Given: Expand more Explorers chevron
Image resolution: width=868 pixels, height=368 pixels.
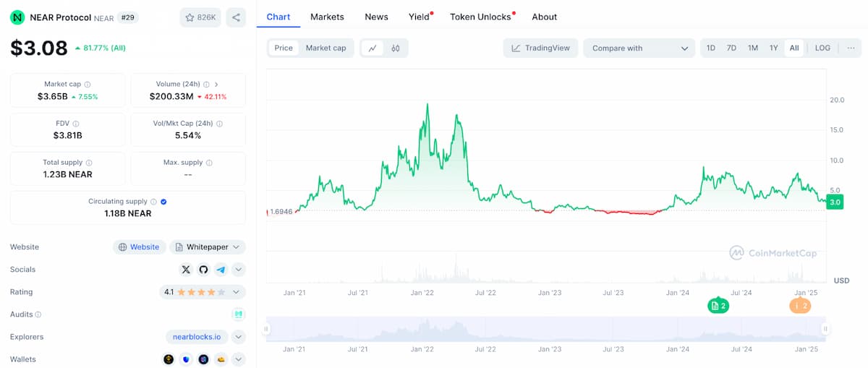Looking at the screenshot, I should click(238, 337).
